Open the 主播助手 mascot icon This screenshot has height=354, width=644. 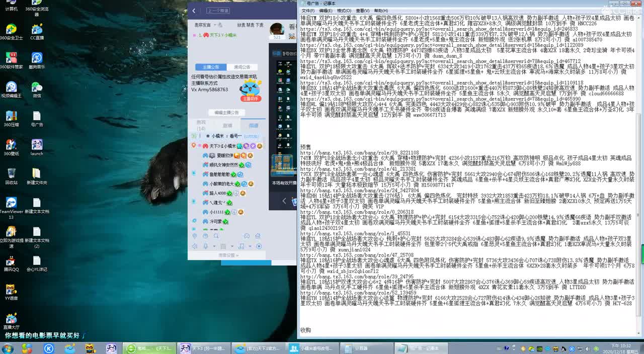(x=250, y=91)
